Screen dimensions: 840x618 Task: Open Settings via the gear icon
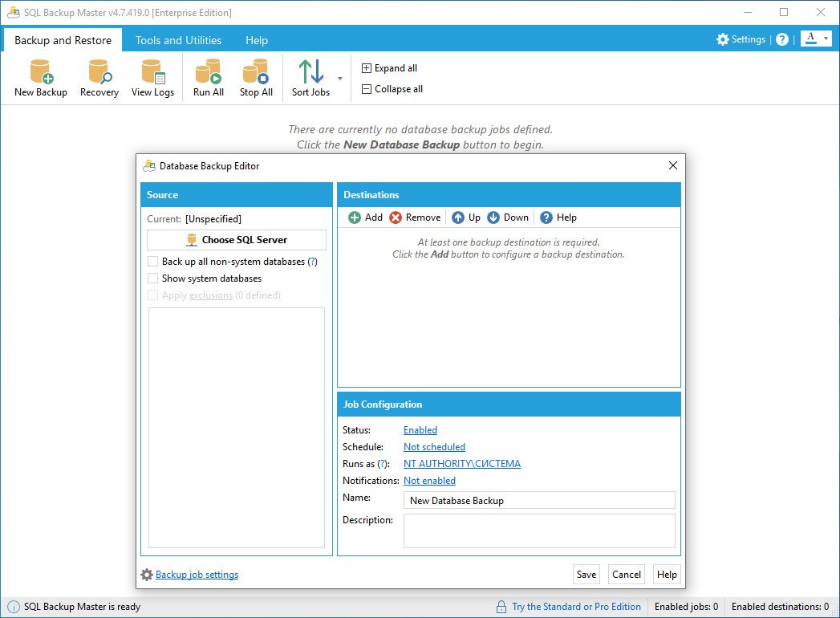(x=723, y=39)
